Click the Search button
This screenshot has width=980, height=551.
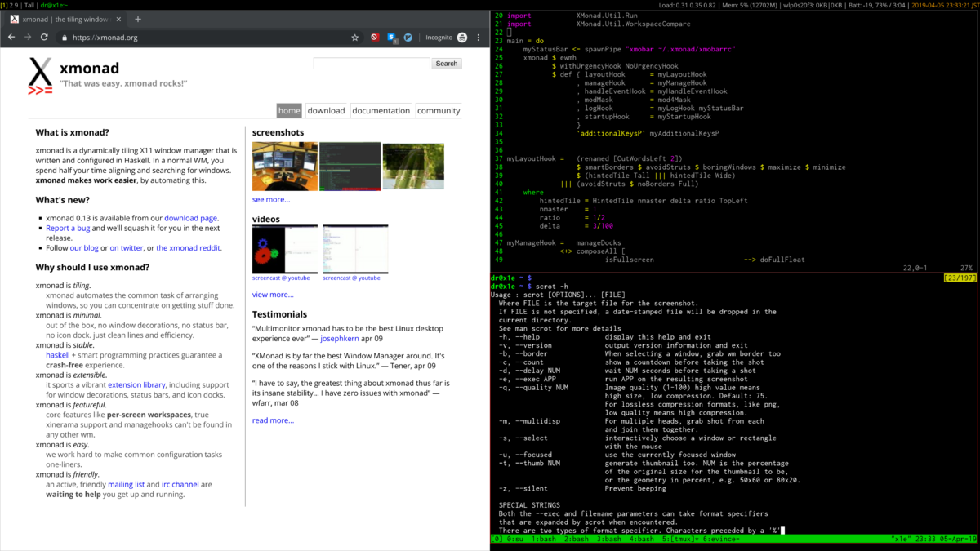point(446,63)
